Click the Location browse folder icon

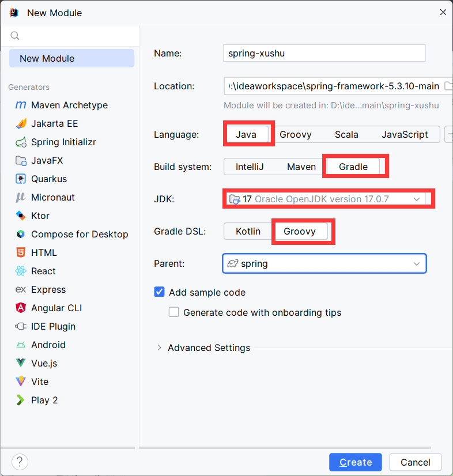coord(448,86)
